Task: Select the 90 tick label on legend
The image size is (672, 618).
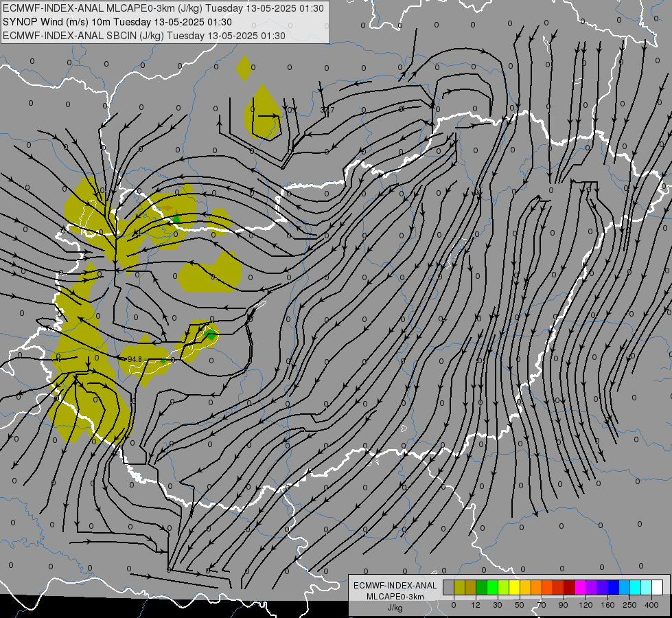Action: click(564, 605)
